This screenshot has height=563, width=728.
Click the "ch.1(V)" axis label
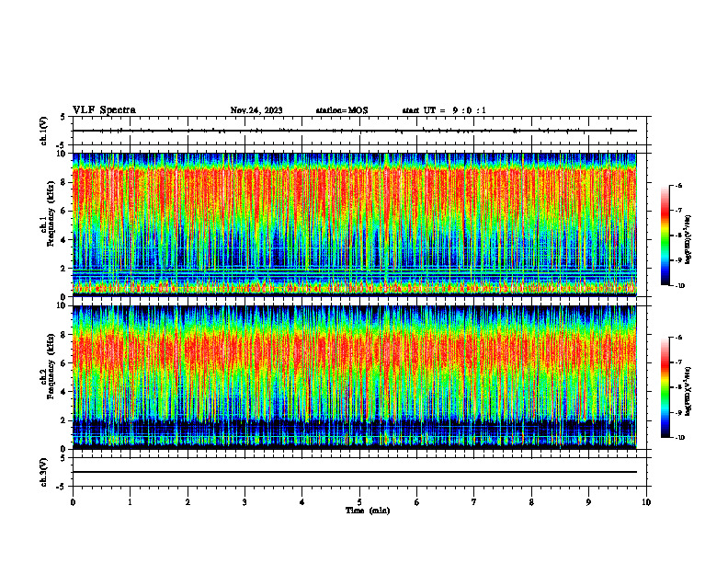44,131
